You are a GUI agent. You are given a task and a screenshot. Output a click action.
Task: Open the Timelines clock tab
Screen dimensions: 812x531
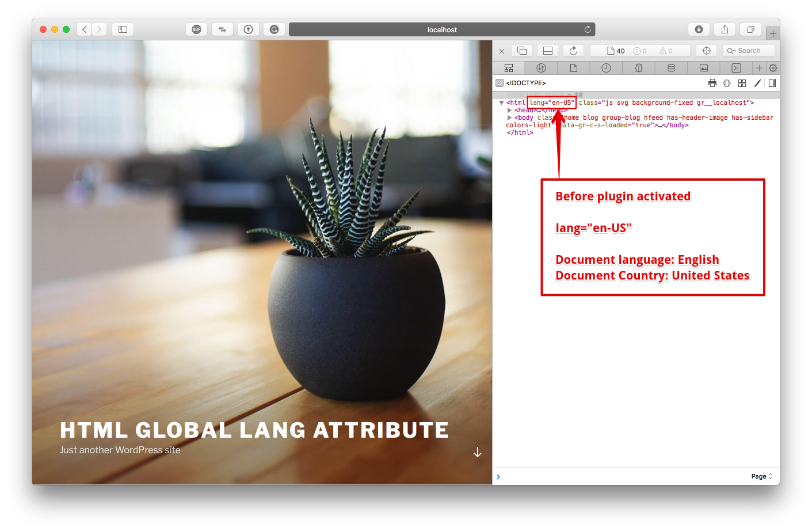(606, 68)
